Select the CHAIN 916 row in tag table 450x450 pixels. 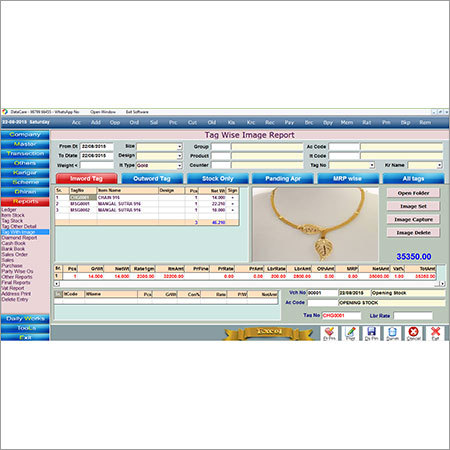147,197
